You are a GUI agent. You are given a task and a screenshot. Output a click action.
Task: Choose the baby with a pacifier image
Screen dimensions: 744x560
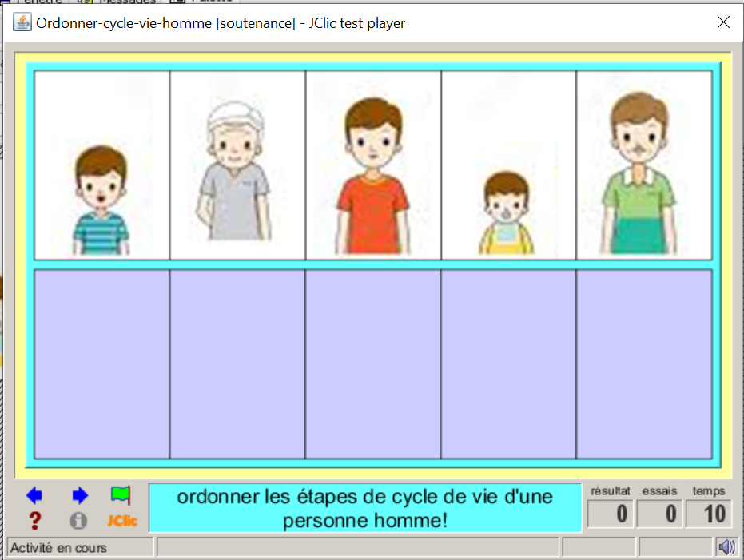point(508,165)
